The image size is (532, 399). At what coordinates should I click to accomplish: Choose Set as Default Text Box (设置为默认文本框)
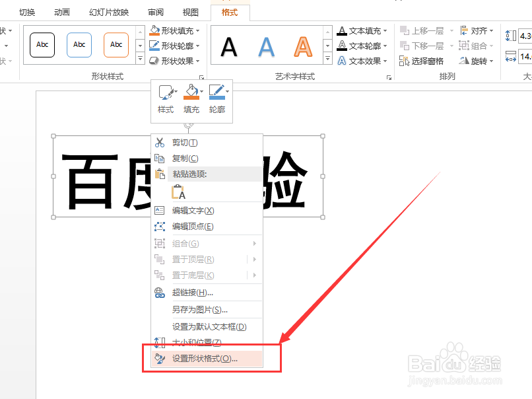(207, 327)
